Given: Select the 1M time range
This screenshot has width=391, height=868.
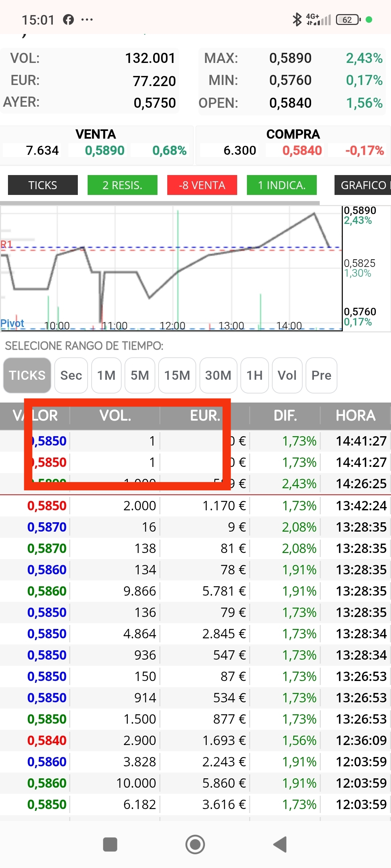Looking at the screenshot, I should tap(106, 375).
